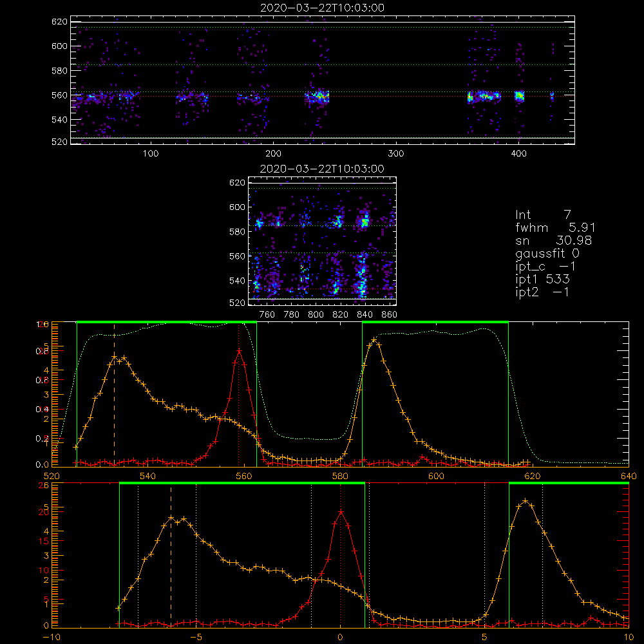Click x-axis label 760 under the small image
644x644 pixels.
[267, 315]
